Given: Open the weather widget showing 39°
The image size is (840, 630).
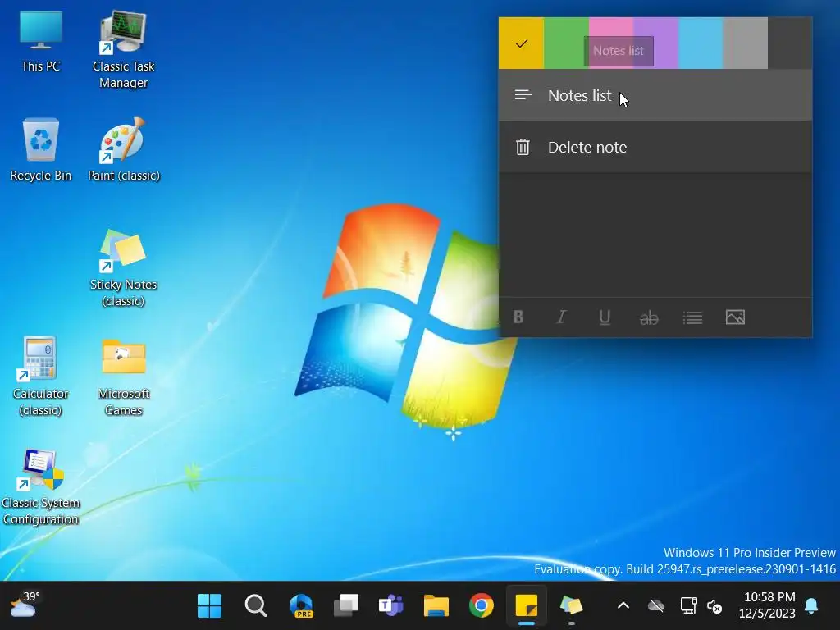Looking at the screenshot, I should (x=25, y=605).
